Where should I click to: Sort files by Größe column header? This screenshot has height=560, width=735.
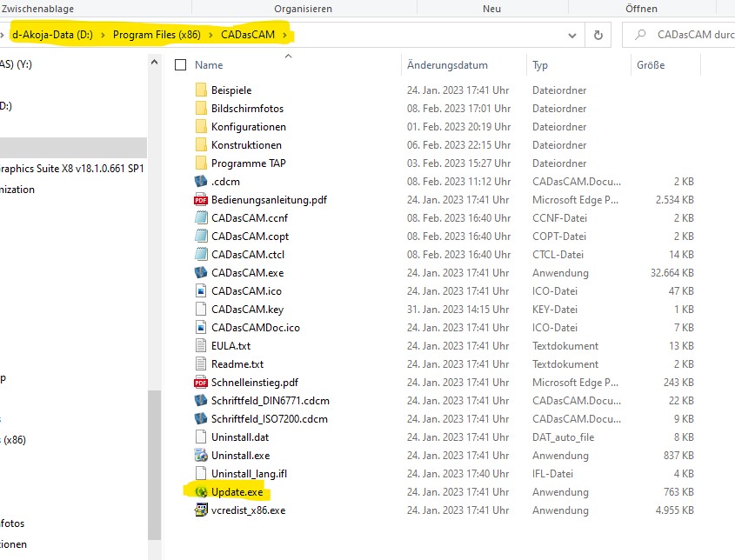pos(651,64)
